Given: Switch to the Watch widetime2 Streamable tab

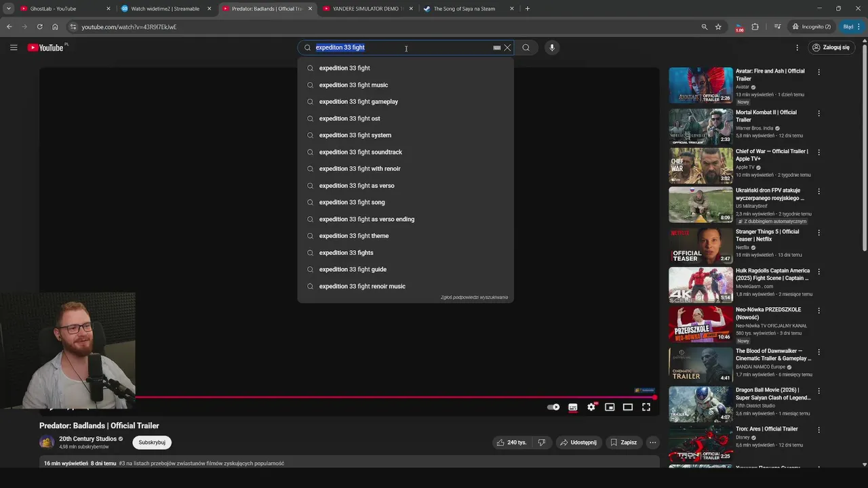Looking at the screenshot, I should (166, 9).
